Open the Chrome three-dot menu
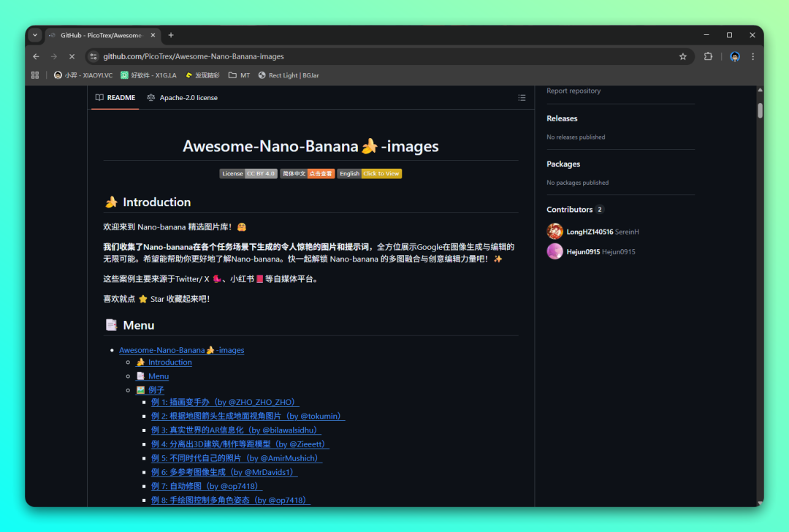This screenshot has width=789, height=532. (753, 56)
